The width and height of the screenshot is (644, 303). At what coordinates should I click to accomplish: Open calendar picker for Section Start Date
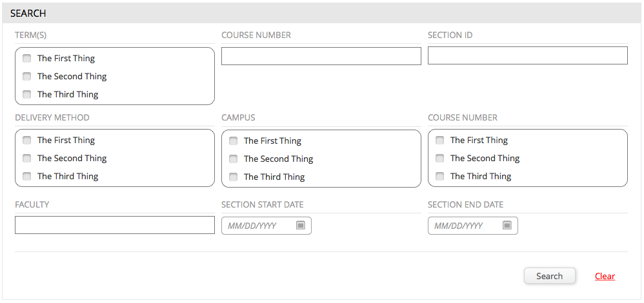click(x=301, y=225)
